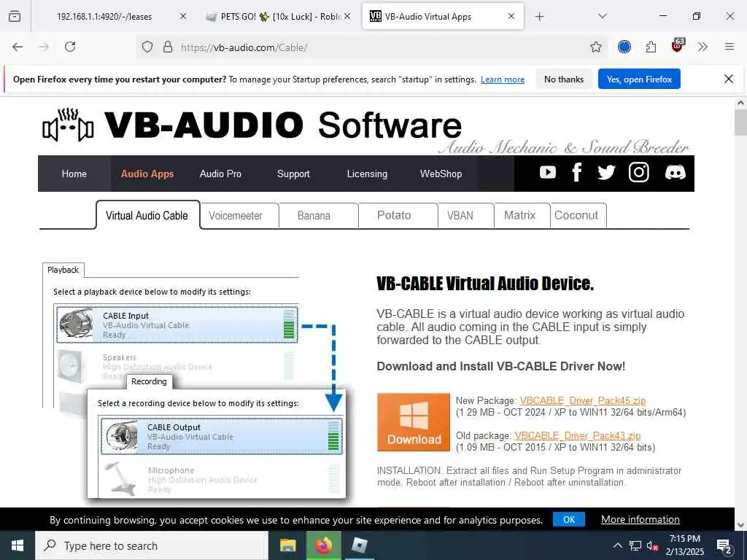Open the Twitter social icon
This screenshot has height=560, width=747.
click(606, 172)
